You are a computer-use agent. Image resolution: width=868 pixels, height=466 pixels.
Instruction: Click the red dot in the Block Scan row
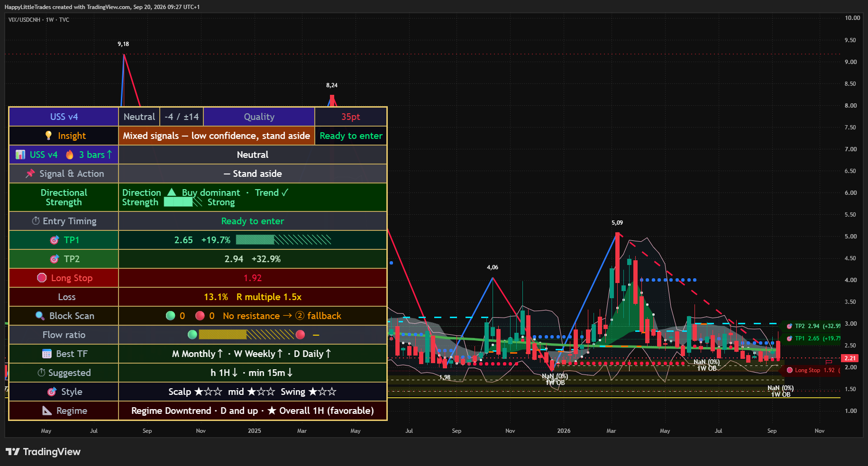click(200, 316)
